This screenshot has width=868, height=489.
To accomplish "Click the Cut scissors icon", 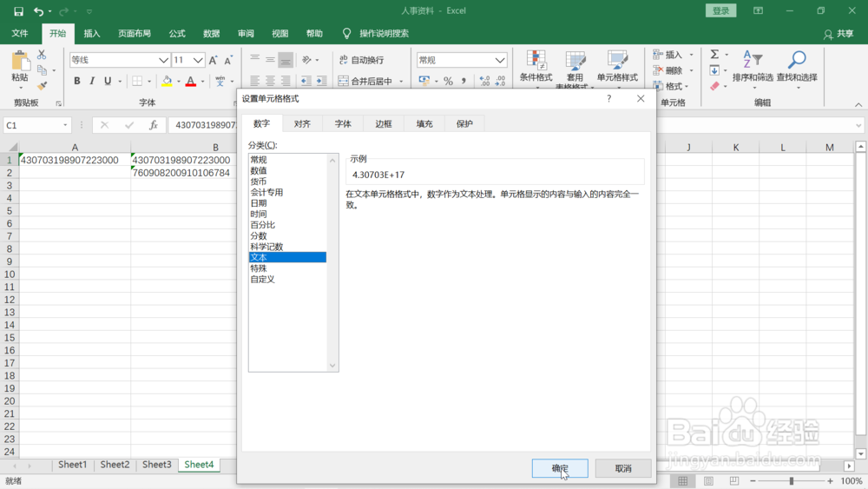I will click(x=42, y=55).
